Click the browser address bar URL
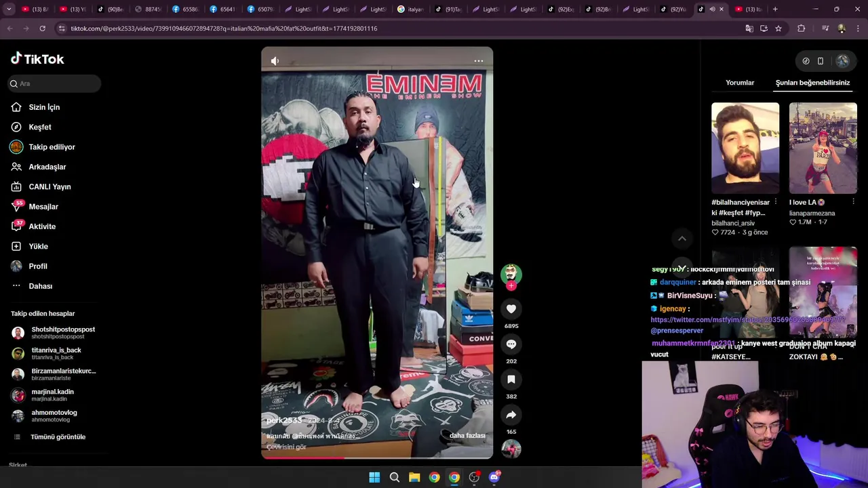The image size is (868, 488). 224,28
